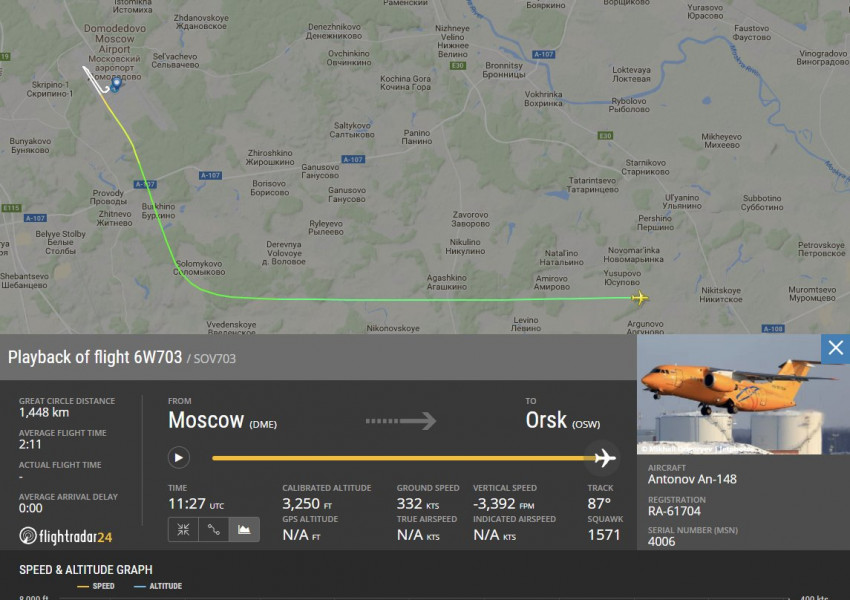Click the fit-route-to-view collapse icon
850x600 pixels.
183,530
